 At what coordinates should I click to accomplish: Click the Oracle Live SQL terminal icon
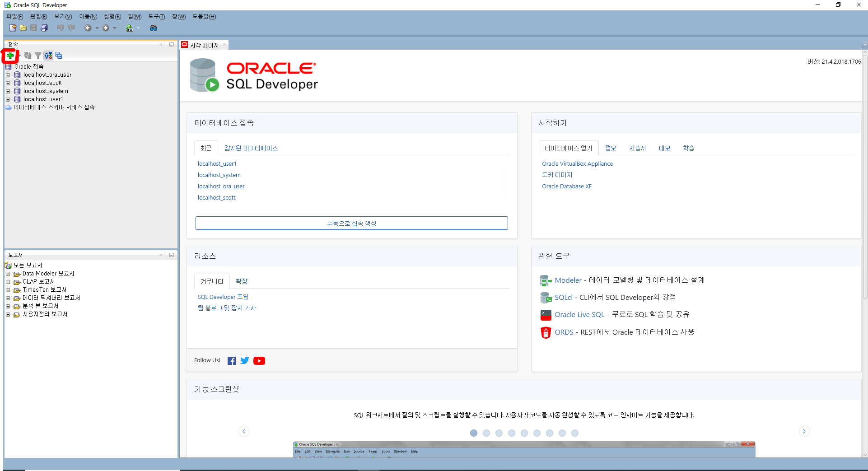[546, 315]
